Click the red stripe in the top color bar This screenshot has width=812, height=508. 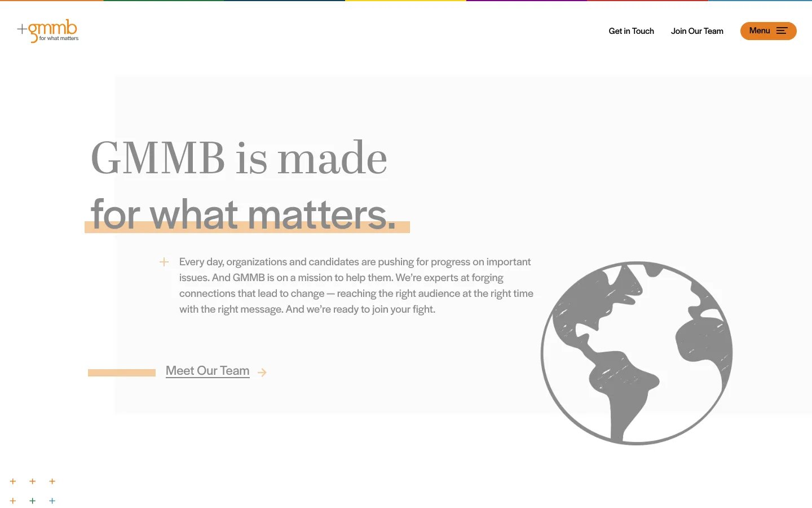pyautogui.click(x=648, y=1)
